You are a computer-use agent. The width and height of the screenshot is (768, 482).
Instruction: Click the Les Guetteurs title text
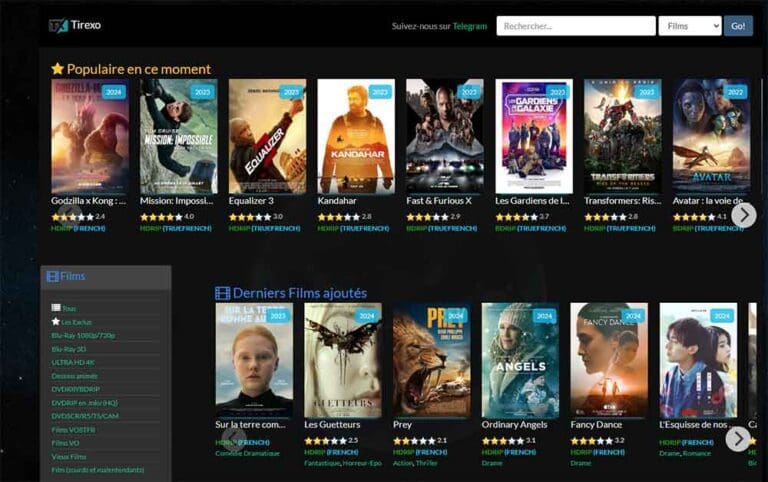(332, 425)
